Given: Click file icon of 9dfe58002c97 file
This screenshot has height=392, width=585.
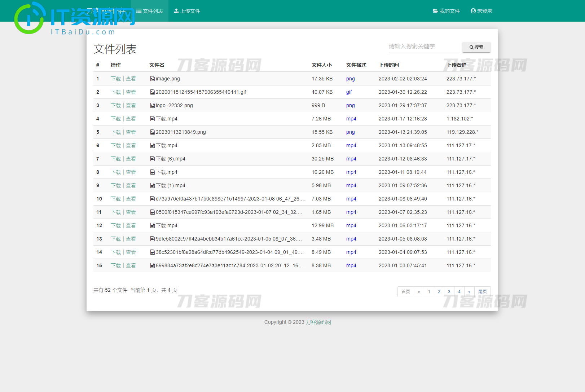Looking at the screenshot, I should click(153, 239).
